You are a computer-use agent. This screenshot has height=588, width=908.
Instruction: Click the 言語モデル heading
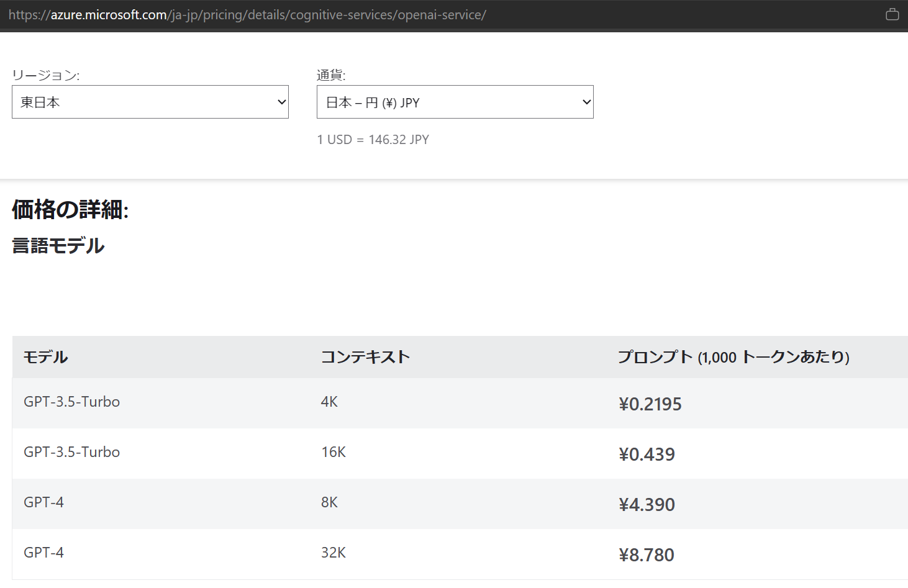coord(58,246)
